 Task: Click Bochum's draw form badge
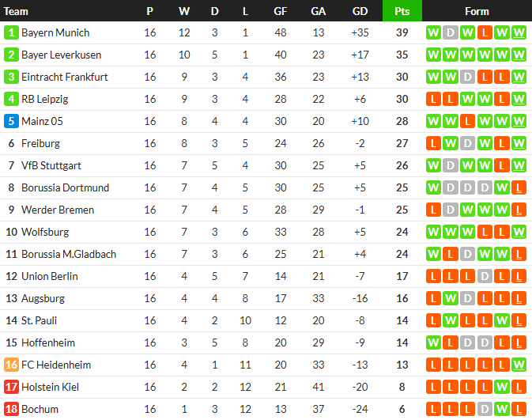pos(485,409)
